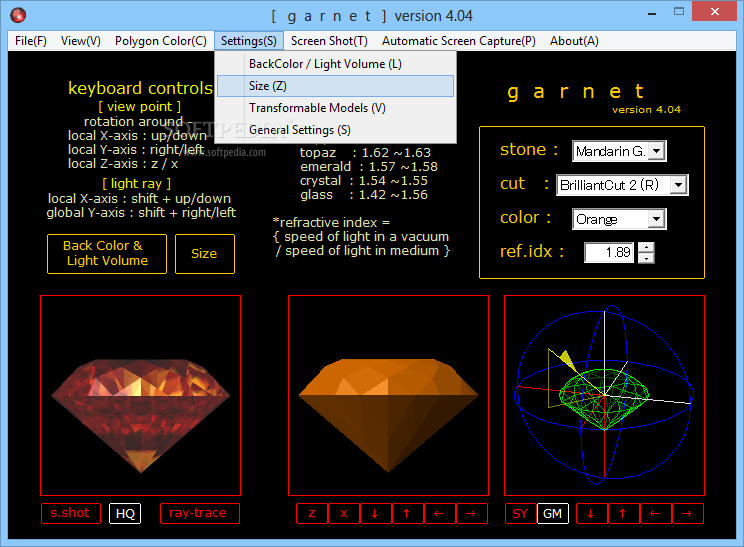Toggle HQ high-quality mode
Viewport: 744px width, 547px height.
coord(125,513)
